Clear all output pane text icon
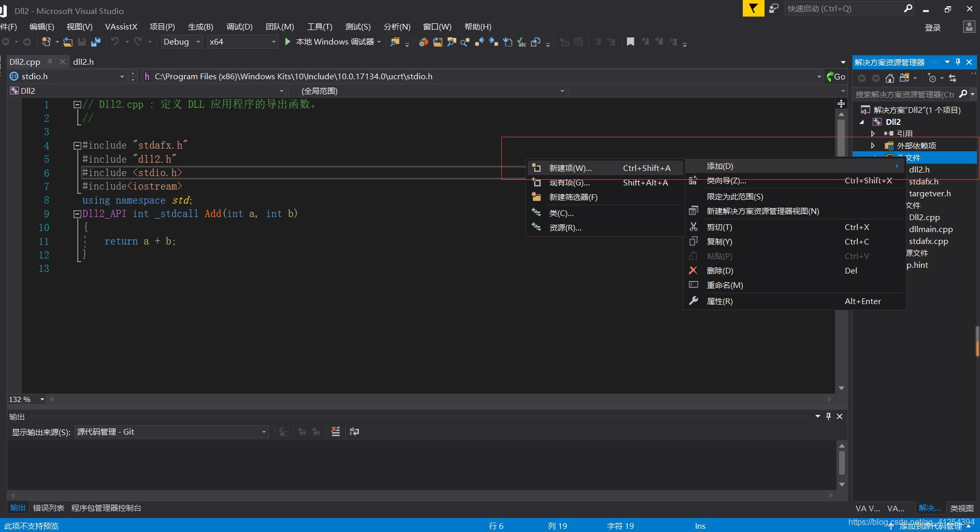 336,432
